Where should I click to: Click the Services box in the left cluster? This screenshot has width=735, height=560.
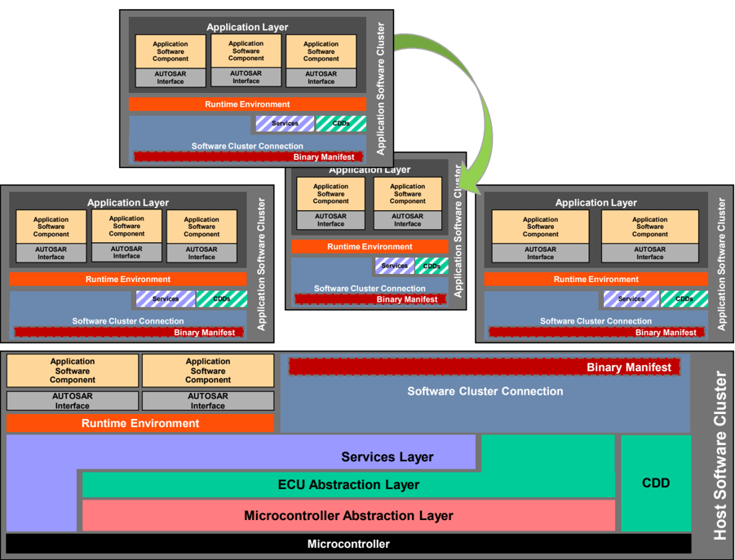tap(166, 298)
